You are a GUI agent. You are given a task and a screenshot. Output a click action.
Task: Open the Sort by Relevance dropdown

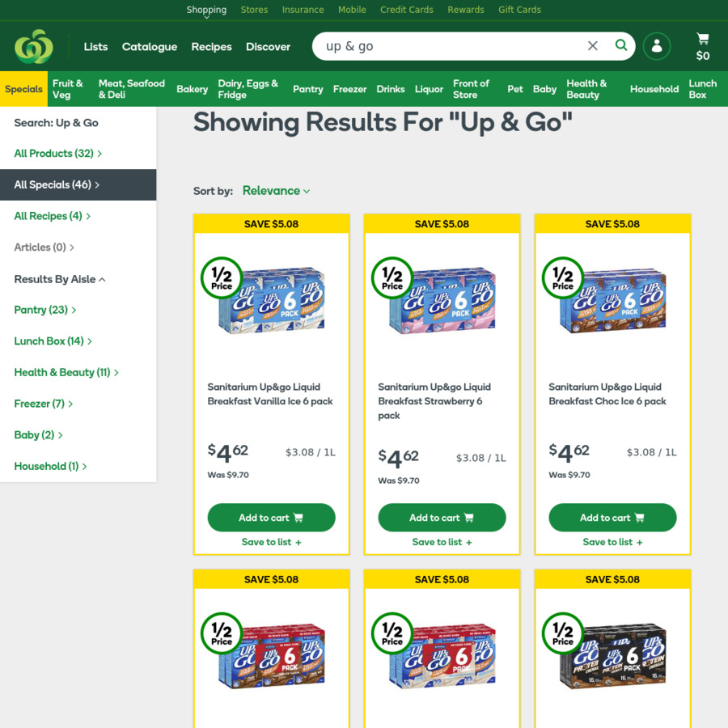(276, 191)
